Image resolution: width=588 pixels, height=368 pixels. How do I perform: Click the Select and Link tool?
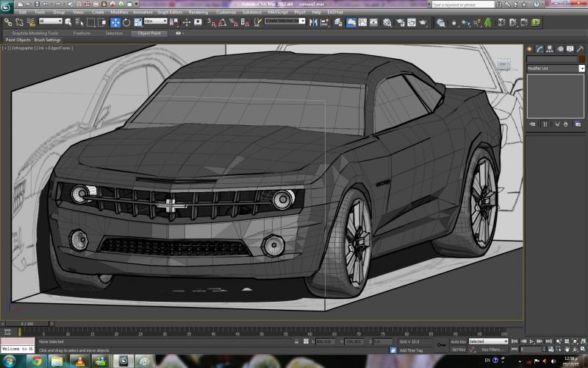coord(8,22)
